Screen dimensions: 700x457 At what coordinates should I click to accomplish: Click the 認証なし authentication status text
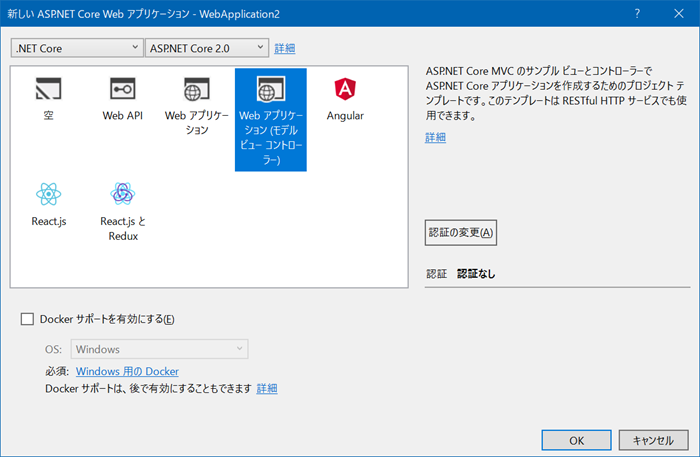[476, 274]
